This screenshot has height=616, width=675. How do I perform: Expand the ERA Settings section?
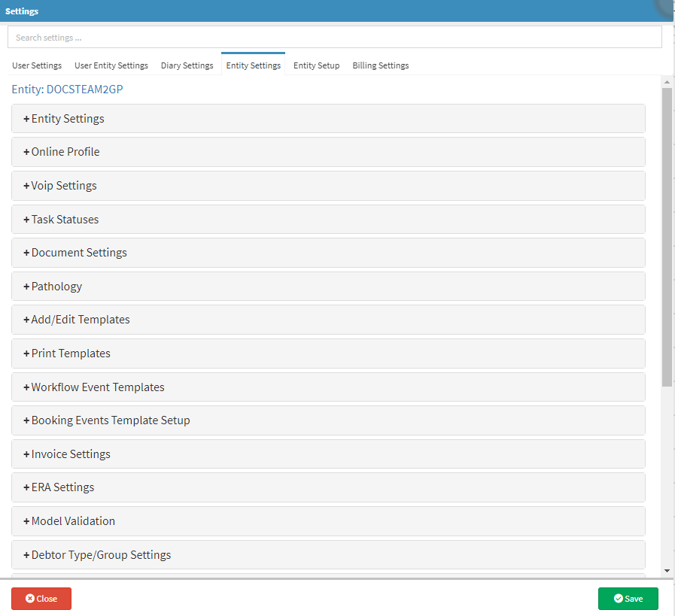tap(328, 487)
